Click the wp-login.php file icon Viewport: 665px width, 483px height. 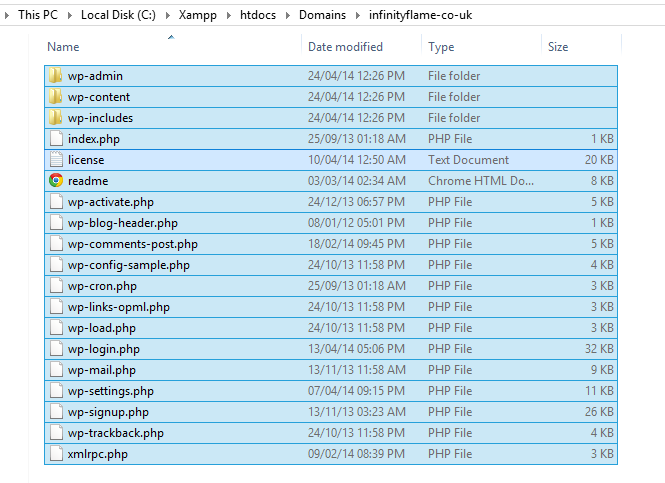(x=56, y=349)
